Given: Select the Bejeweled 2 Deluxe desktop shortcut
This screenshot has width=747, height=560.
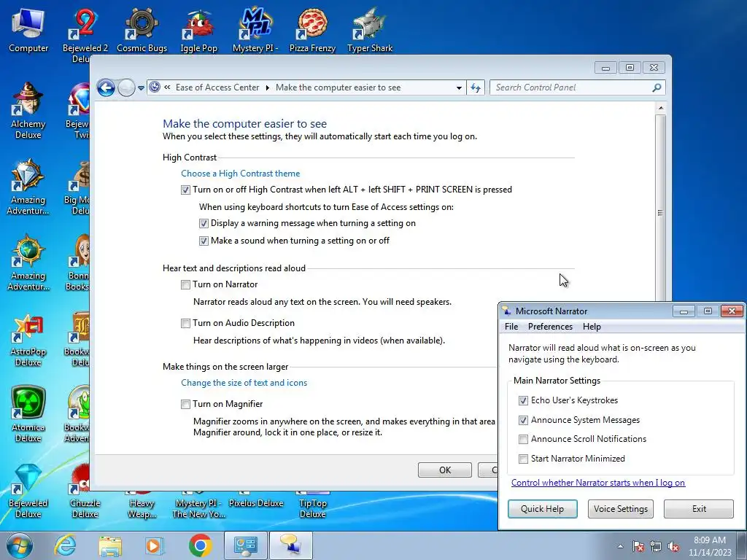Looking at the screenshot, I should 85,34.
